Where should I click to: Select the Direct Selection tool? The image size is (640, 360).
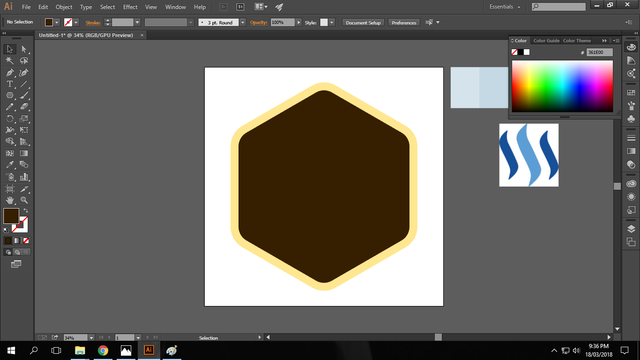pos(24,49)
